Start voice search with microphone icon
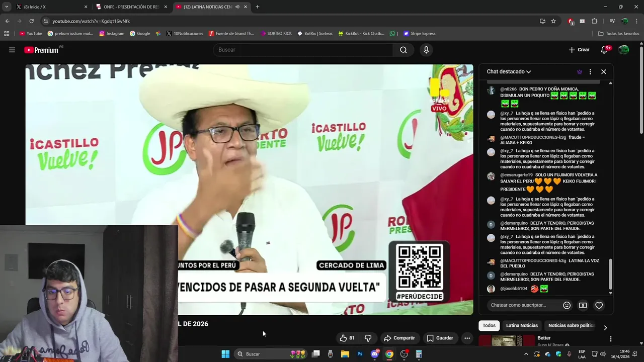Screen dimensions: 644x362 [426, 50]
